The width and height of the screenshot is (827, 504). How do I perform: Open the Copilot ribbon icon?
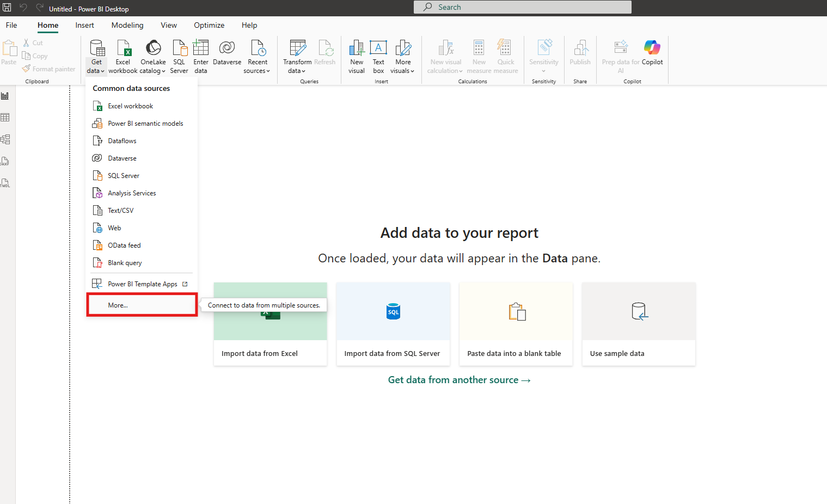click(652, 49)
